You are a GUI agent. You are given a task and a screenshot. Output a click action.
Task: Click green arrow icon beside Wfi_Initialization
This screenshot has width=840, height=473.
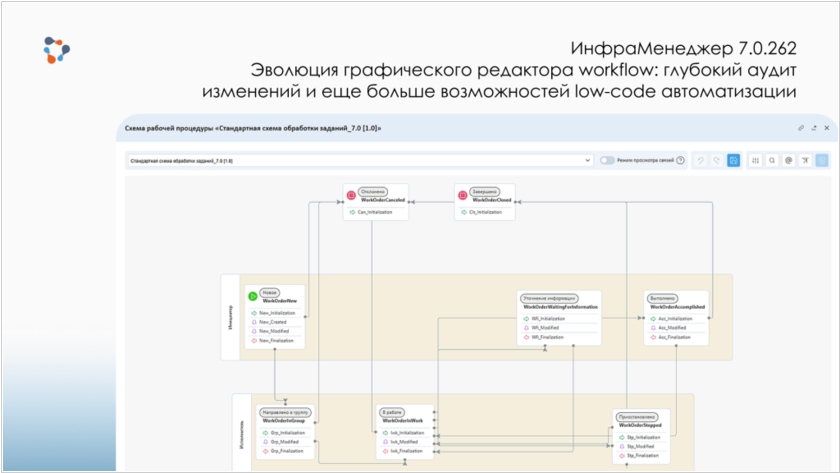coord(526,319)
